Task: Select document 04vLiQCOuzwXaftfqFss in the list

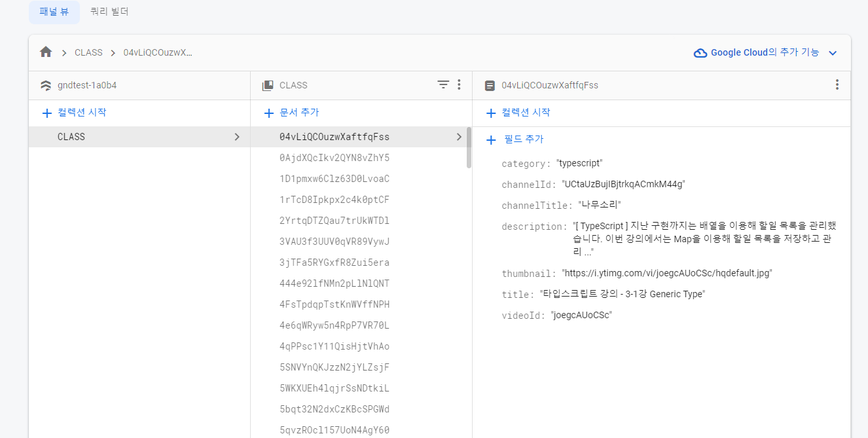Action: (x=358, y=137)
